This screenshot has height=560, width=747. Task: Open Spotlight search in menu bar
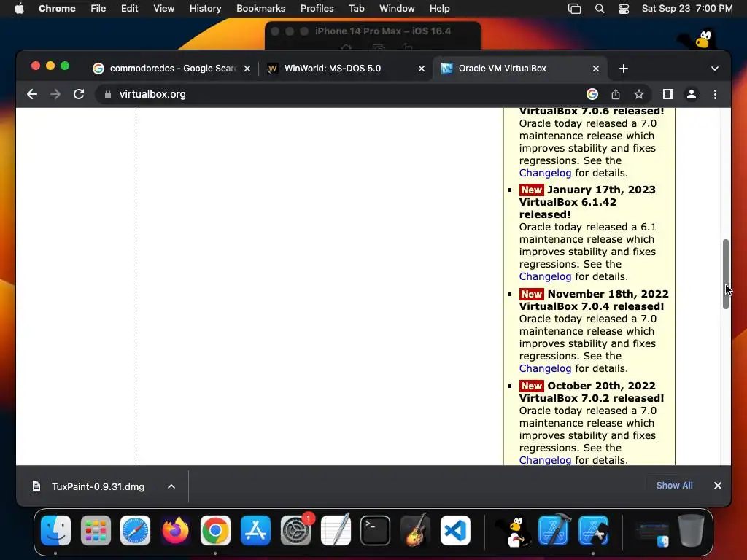600,9
